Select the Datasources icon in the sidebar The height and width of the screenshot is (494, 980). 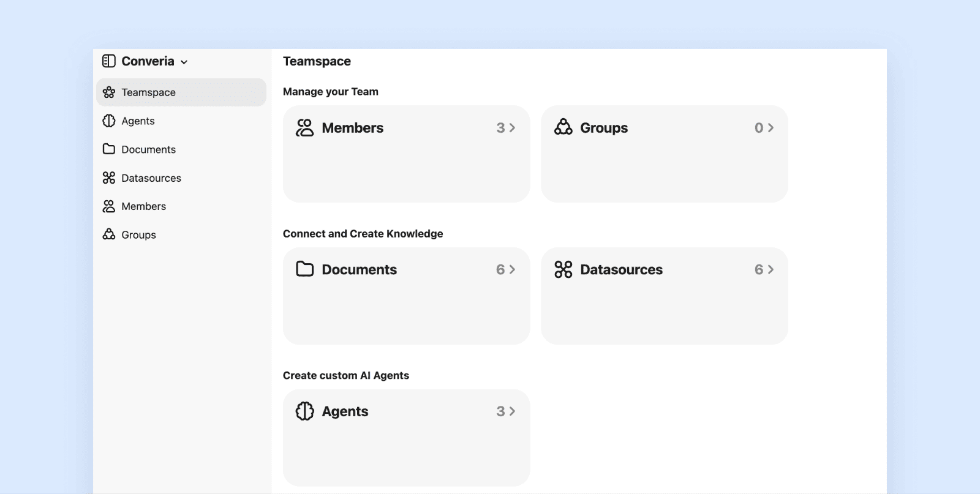109,178
